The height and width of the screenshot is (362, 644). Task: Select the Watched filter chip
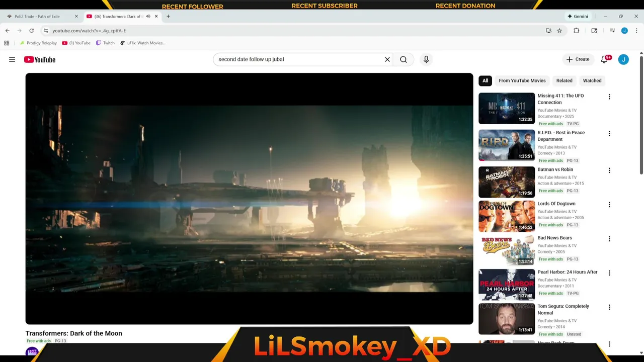(592, 80)
